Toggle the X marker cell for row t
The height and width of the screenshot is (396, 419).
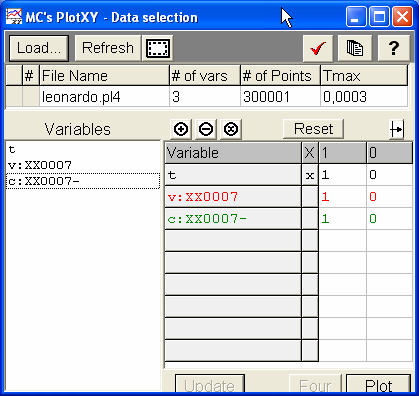(310, 175)
